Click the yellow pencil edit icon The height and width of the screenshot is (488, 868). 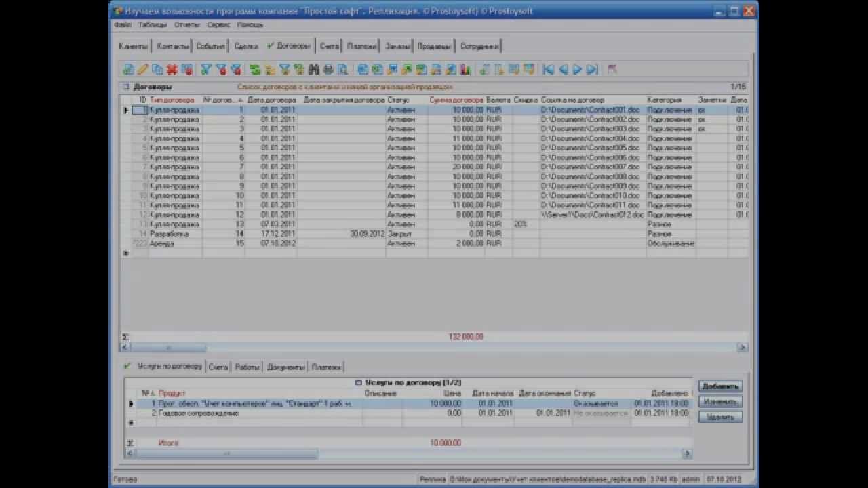point(142,69)
